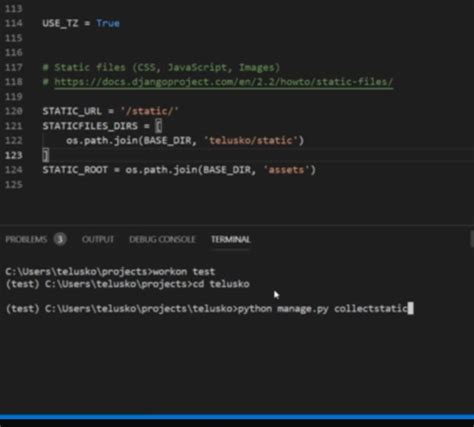Viewport: 474px width, 427px height.
Task: Open the DEBUG CONSOLE tab
Action: (x=162, y=239)
